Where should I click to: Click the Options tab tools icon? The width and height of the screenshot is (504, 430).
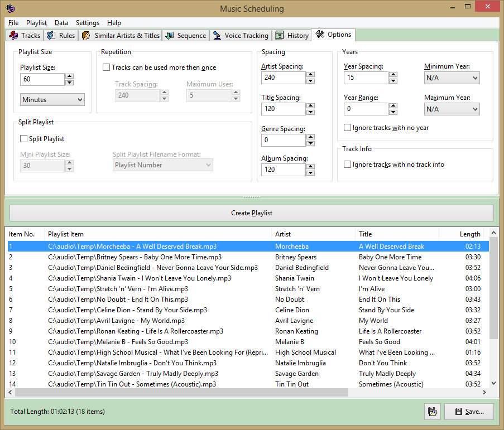(x=319, y=34)
